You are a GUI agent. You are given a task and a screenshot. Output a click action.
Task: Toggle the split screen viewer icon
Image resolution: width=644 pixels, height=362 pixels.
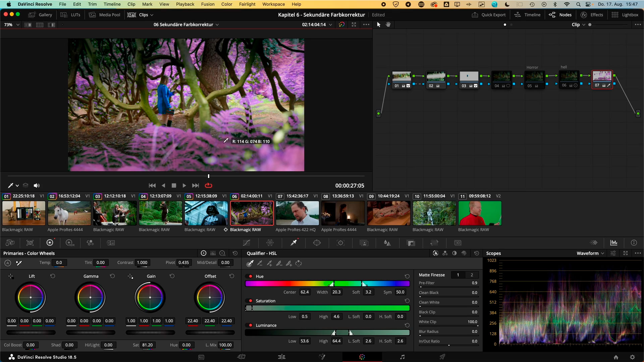(x=40, y=25)
